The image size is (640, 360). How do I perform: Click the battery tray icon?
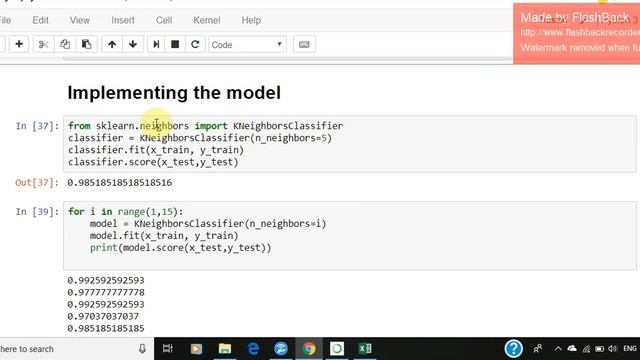[599, 349]
